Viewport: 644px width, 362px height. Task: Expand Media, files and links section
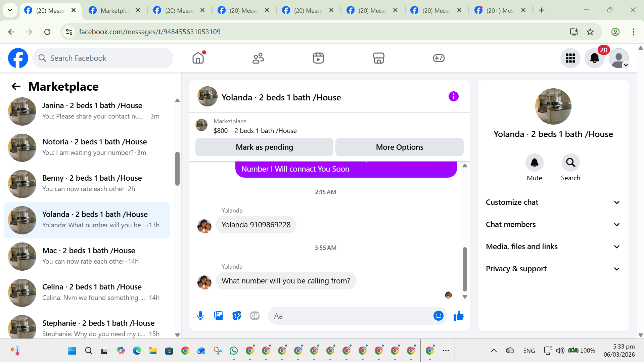coord(553,246)
